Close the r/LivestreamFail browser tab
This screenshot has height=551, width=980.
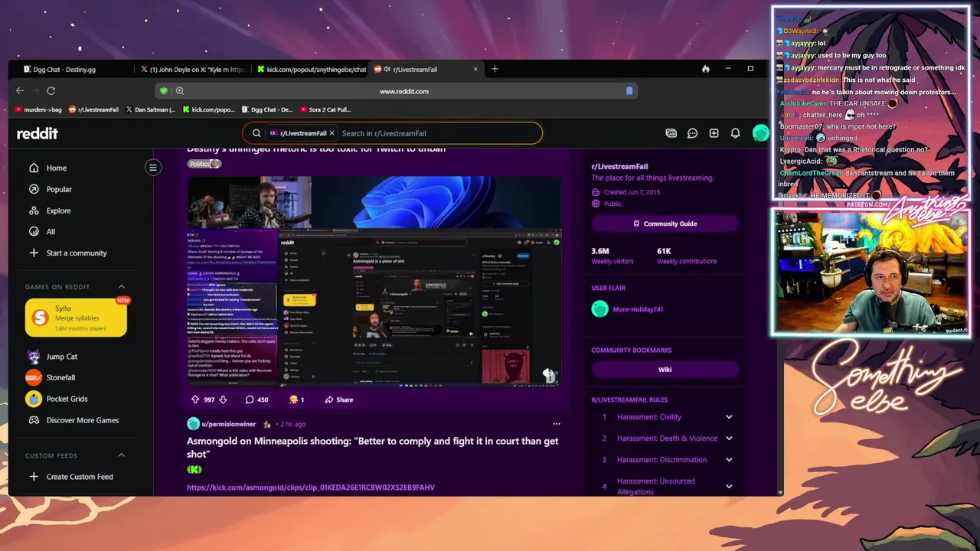pos(475,69)
